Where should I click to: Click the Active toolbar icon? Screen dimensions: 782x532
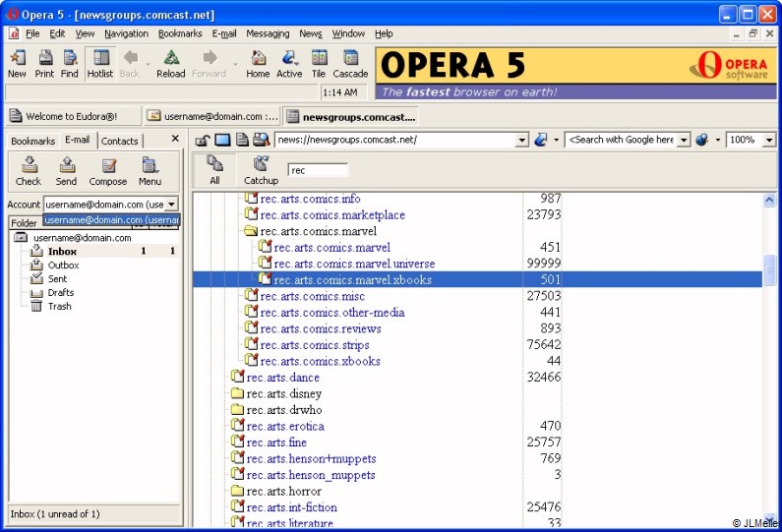click(x=289, y=64)
